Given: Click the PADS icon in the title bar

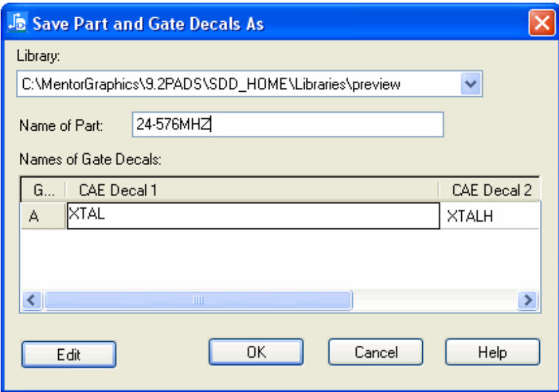Looking at the screenshot, I should click(x=18, y=23).
